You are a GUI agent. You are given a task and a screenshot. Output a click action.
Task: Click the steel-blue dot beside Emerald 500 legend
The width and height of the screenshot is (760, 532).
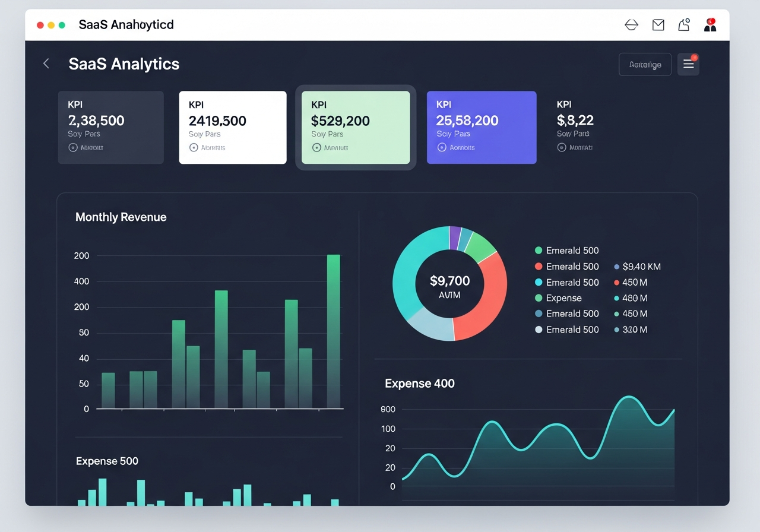coord(539,313)
